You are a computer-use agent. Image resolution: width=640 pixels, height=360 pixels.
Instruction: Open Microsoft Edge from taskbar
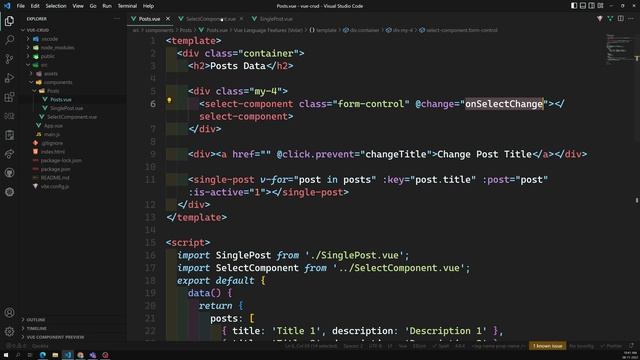[x=42, y=355]
